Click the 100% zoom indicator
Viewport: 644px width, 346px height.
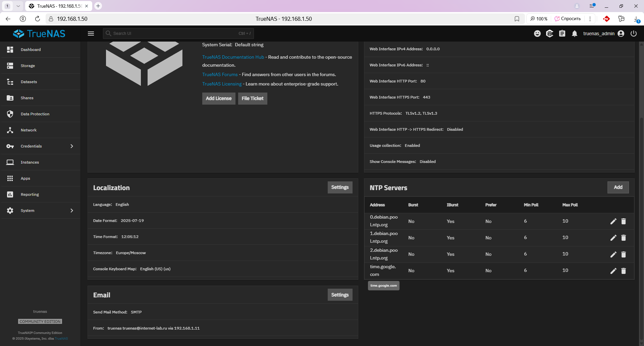click(539, 19)
